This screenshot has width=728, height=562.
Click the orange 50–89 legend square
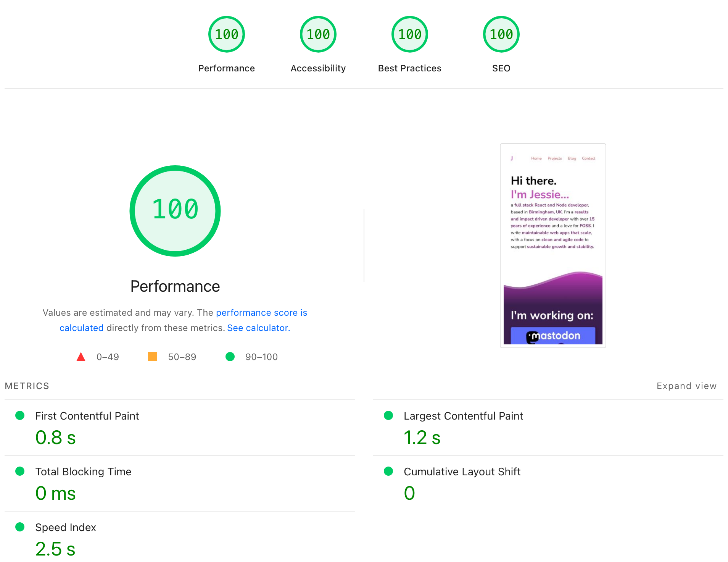coord(152,357)
